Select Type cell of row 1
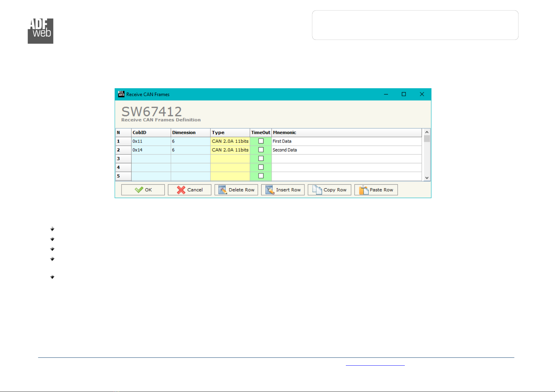 [230, 141]
